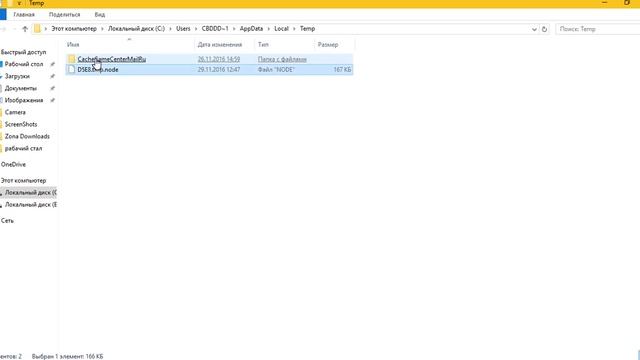Select the DSE8.tmp.node file name

[98, 70]
